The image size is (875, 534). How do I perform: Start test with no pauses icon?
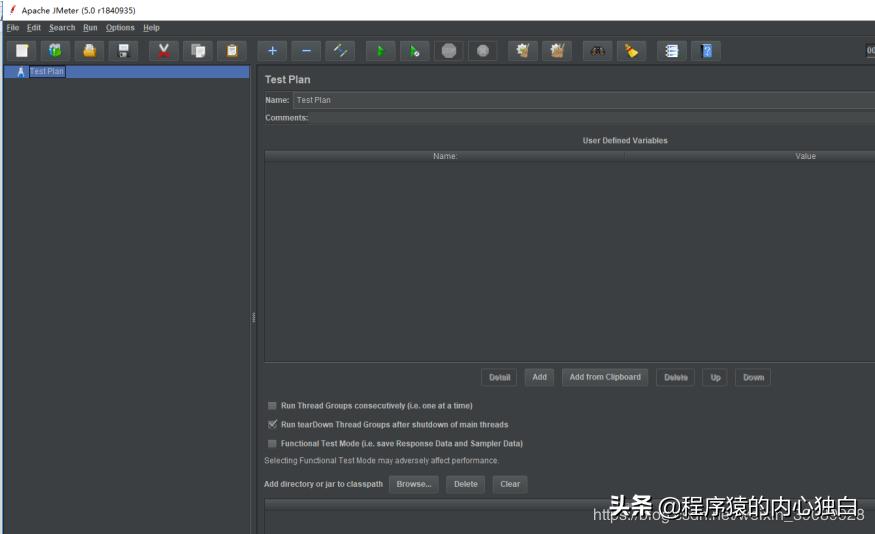click(x=415, y=51)
